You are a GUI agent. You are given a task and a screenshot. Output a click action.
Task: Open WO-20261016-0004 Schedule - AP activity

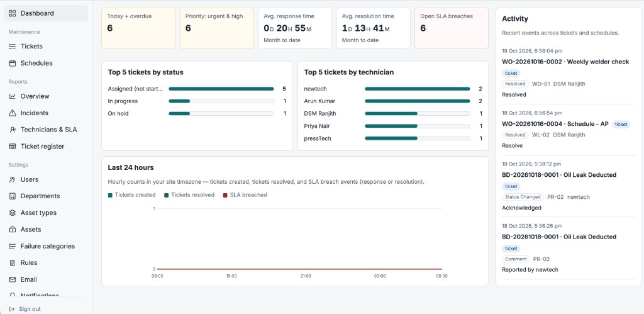click(x=555, y=124)
